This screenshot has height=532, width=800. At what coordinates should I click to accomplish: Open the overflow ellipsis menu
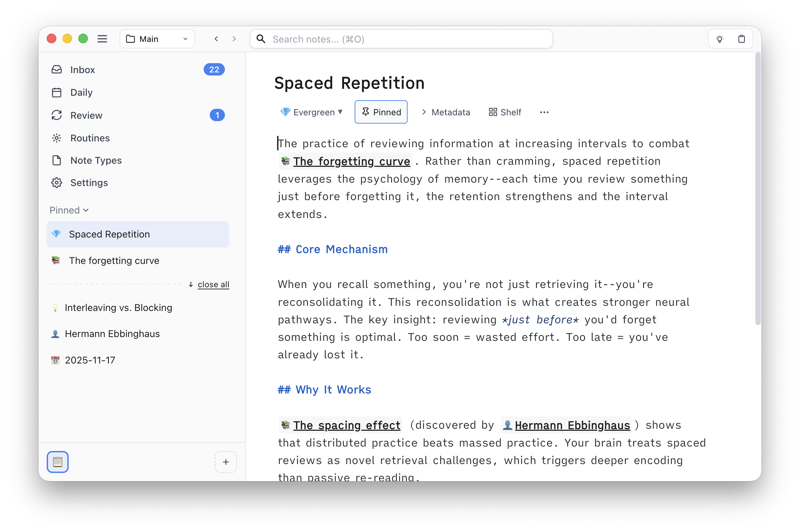click(544, 112)
